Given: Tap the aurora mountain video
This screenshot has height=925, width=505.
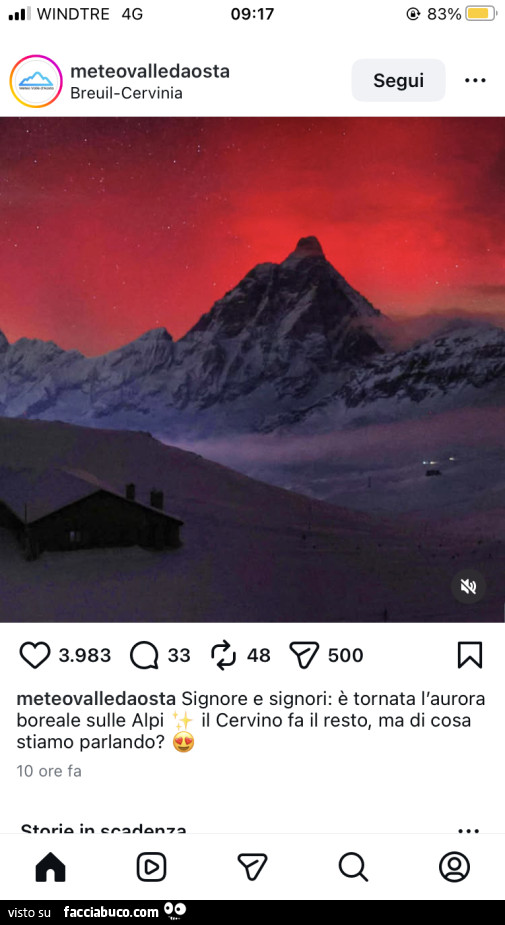Looking at the screenshot, I should 252,369.
